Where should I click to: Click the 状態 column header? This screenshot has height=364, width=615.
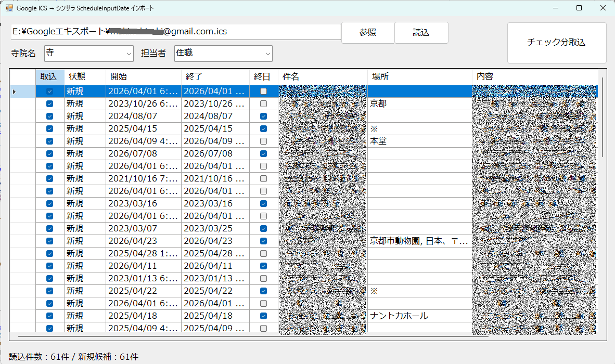[85, 76]
